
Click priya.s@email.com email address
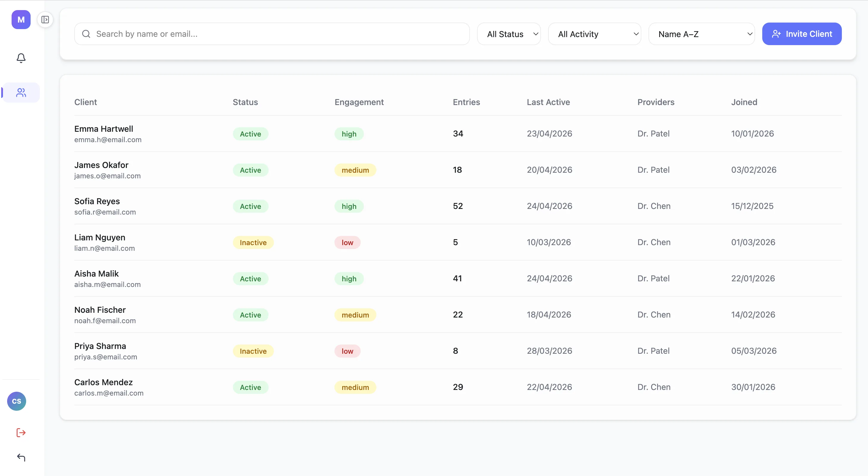click(106, 357)
